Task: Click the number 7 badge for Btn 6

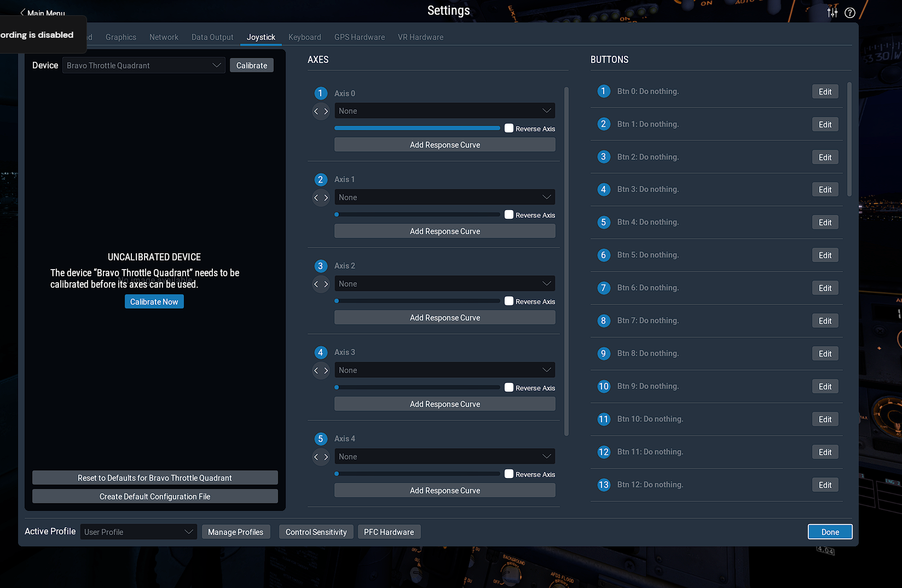Action: click(x=603, y=288)
